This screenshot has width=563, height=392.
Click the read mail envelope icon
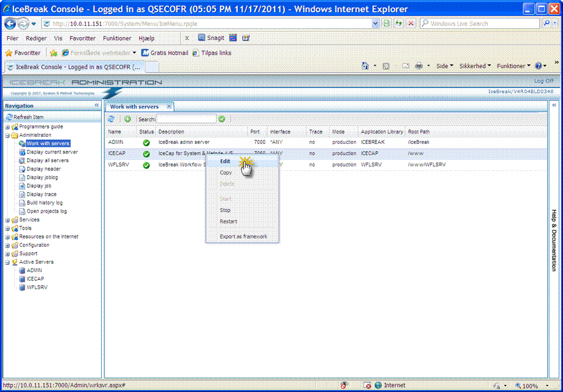(406, 66)
